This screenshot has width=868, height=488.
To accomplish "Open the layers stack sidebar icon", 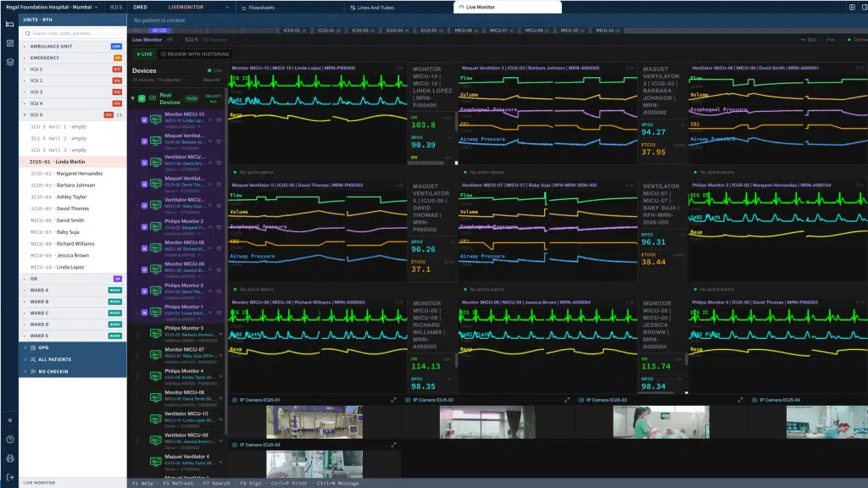I will pos(9,62).
